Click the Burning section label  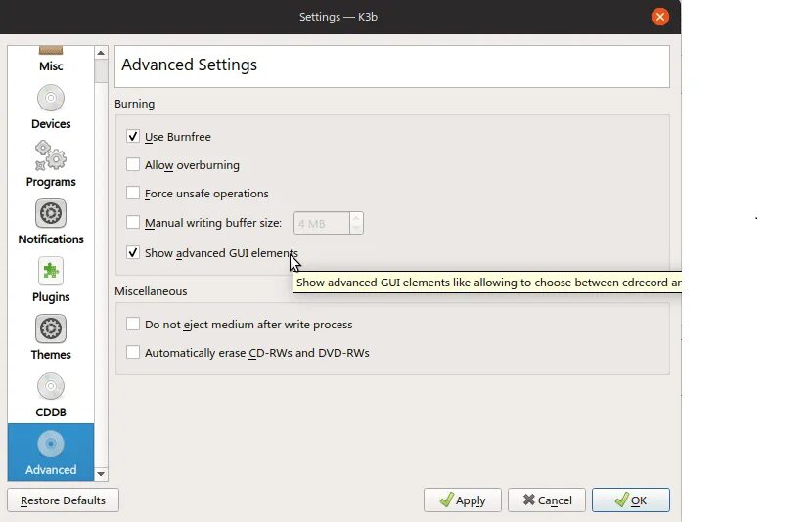135,104
